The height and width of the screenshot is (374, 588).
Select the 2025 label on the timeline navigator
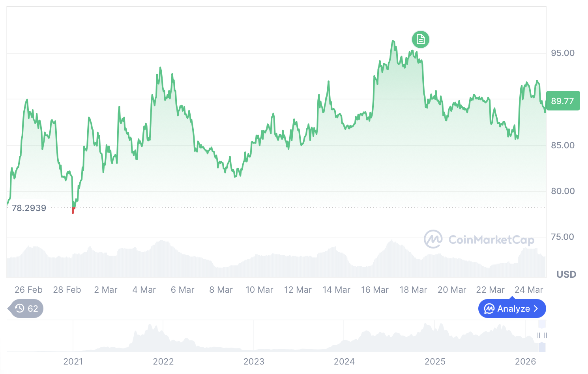coord(435,361)
